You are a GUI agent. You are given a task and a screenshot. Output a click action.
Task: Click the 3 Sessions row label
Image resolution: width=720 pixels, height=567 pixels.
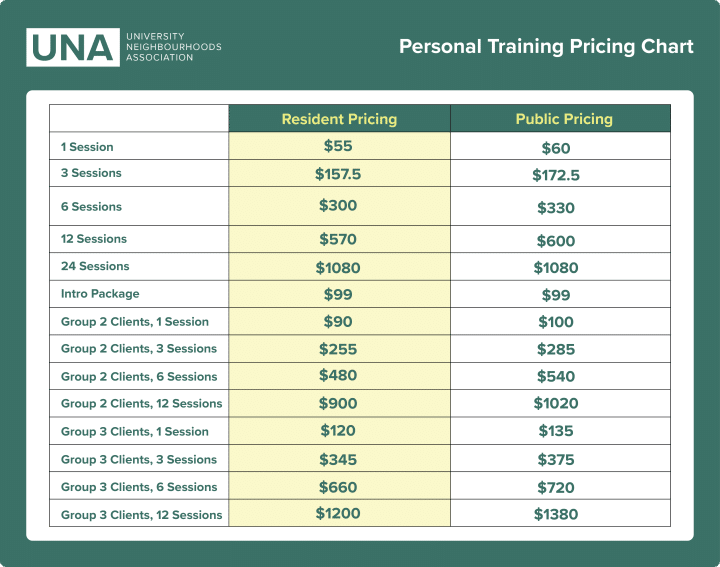91,173
